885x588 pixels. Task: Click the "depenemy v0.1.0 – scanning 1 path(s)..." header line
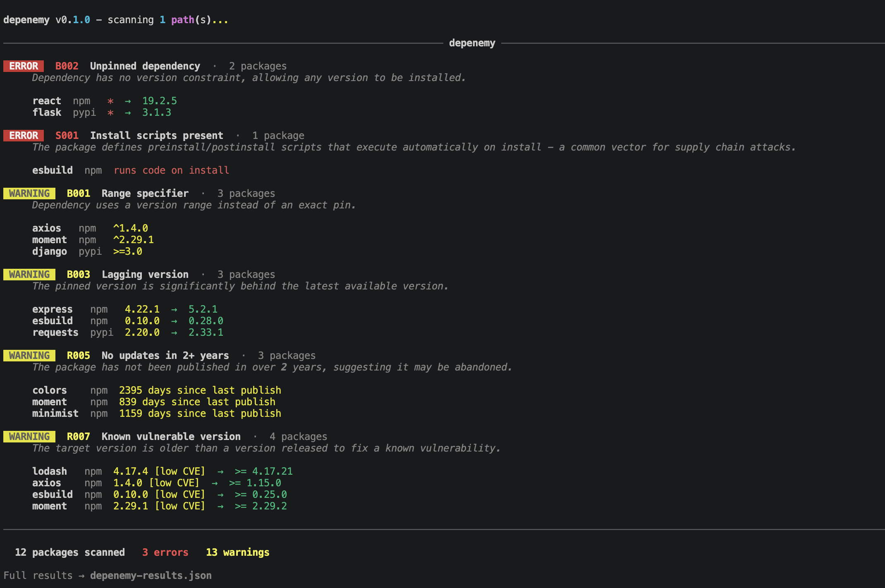click(x=116, y=20)
